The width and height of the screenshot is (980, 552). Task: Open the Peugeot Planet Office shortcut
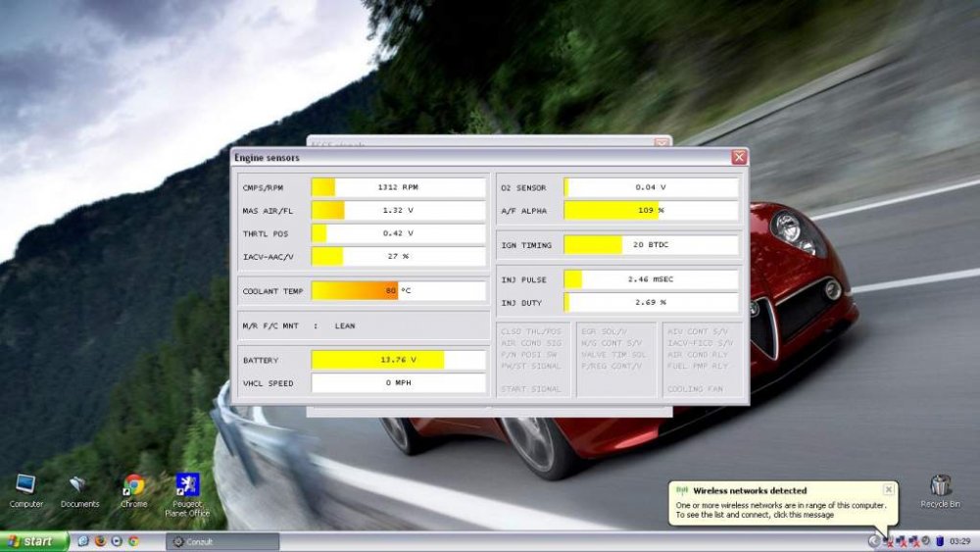point(186,485)
